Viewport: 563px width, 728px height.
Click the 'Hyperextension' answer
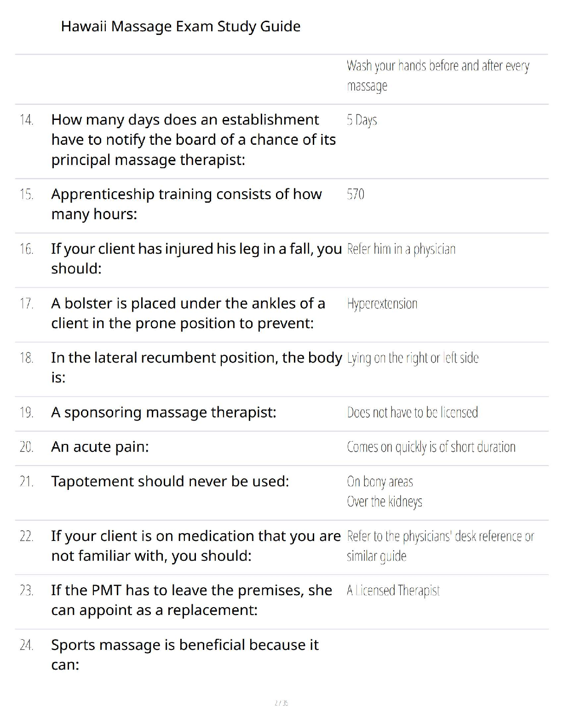click(x=382, y=304)
